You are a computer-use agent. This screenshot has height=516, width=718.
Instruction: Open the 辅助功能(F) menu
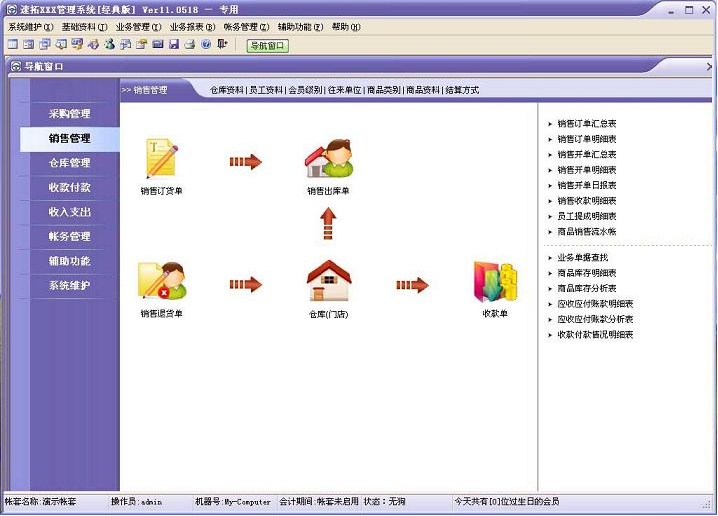point(301,27)
